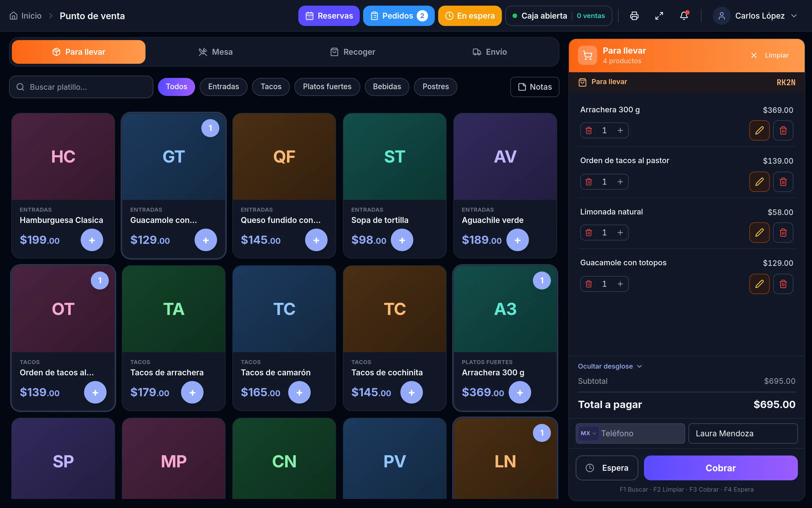
Task: Edit the Limonada natural cart item
Action: [x=759, y=233]
